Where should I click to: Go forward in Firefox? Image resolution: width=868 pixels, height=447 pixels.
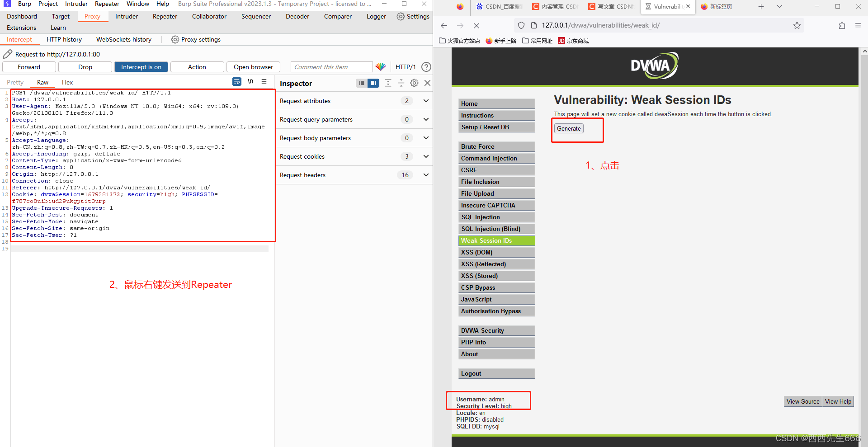460,26
